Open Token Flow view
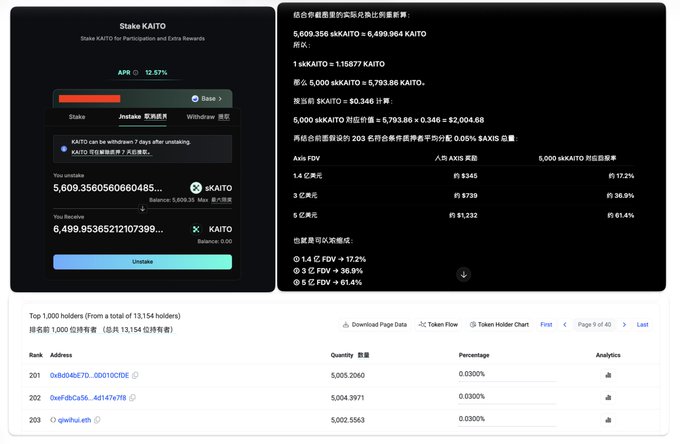The height and width of the screenshot is (444, 680). click(x=438, y=324)
